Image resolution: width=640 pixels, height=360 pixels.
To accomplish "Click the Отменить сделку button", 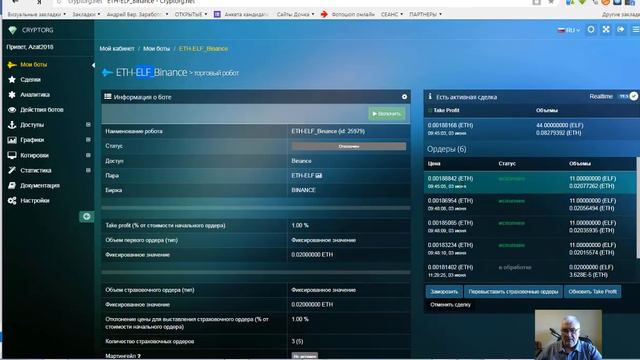I will [450, 304].
